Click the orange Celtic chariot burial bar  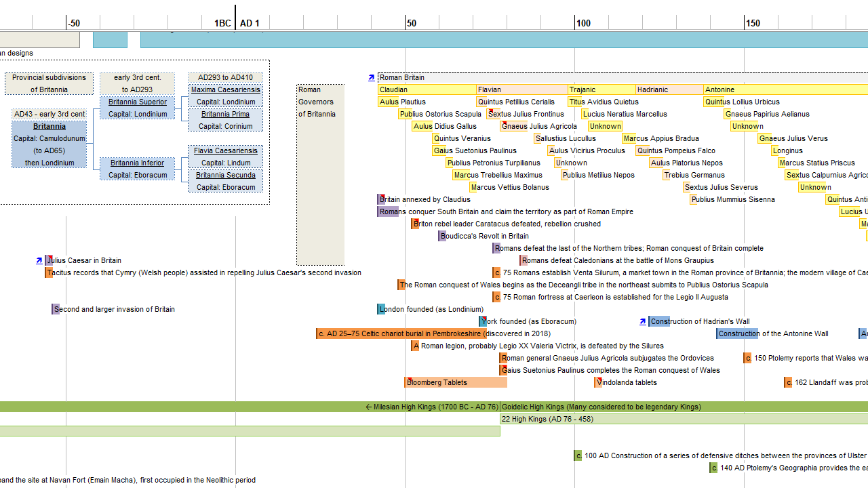coord(400,333)
